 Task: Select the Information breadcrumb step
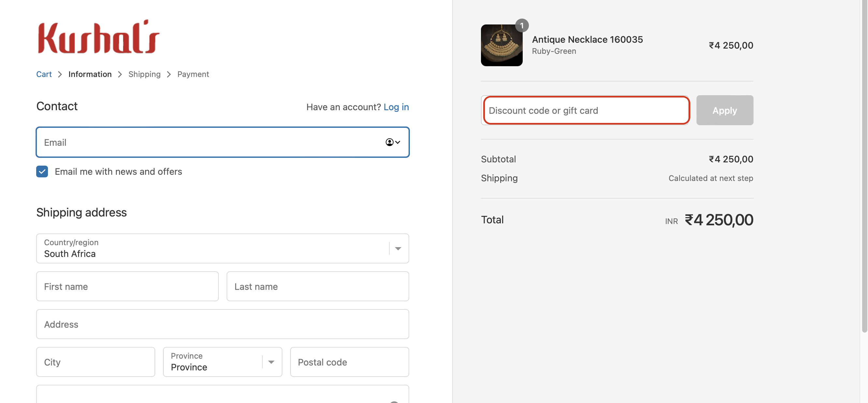click(x=90, y=74)
